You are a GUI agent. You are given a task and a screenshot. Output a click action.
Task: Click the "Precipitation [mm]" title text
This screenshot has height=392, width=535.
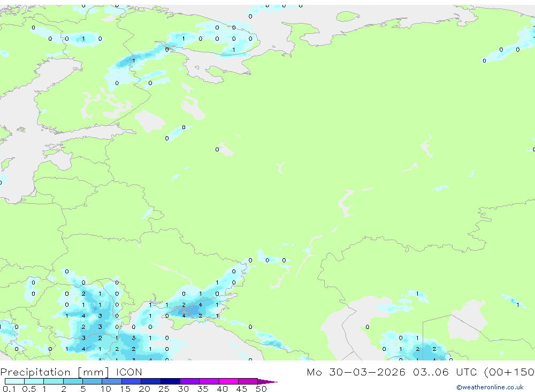pos(55,372)
